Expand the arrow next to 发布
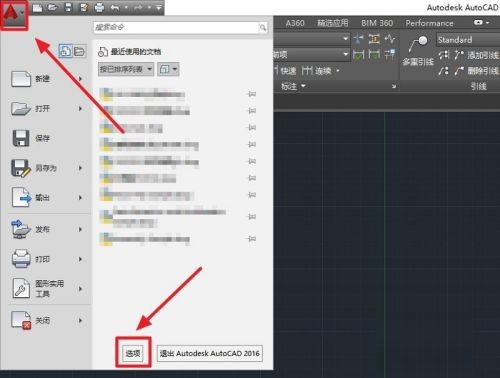 80,229
